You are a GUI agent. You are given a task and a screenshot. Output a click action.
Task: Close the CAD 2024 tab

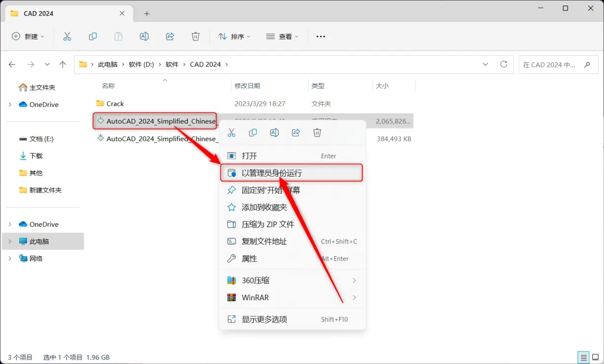coord(122,14)
